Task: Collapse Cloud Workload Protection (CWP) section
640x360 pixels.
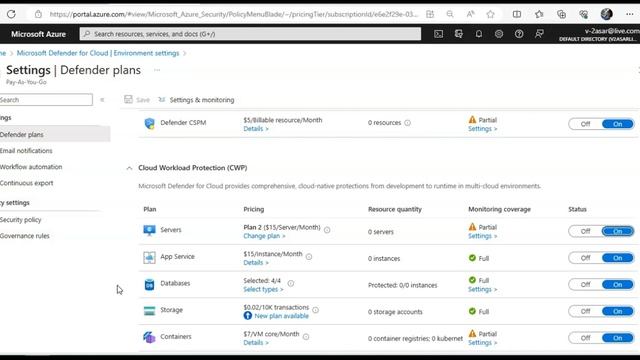Action: click(129, 168)
